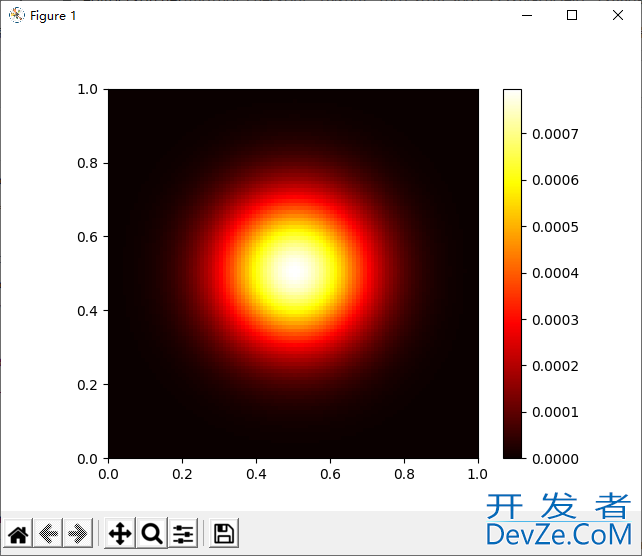642x556 pixels.
Task: Click the colorbar label 0.0003
Action: coord(555,320)
